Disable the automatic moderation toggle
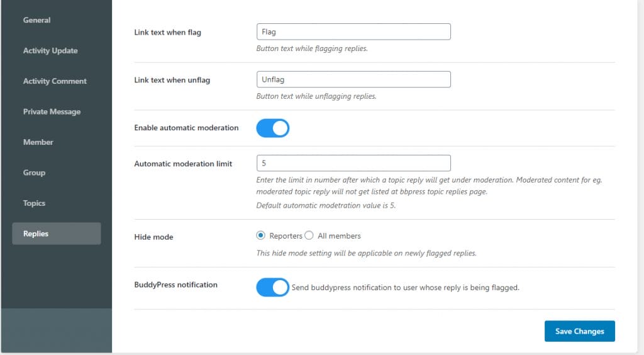 (x=272, y=128)
